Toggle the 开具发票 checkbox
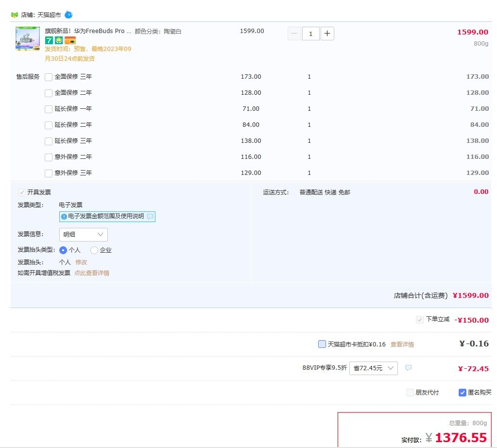 pos(21,192)
